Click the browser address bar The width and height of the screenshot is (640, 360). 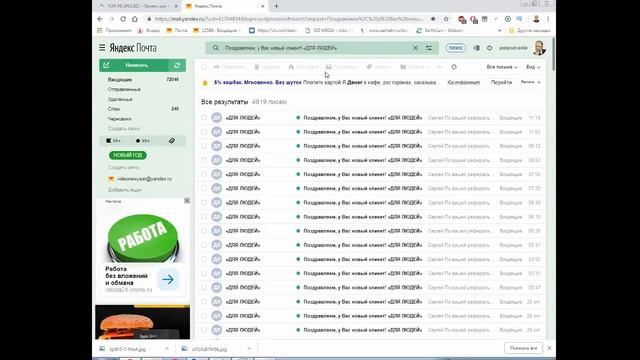coord(289,19)
